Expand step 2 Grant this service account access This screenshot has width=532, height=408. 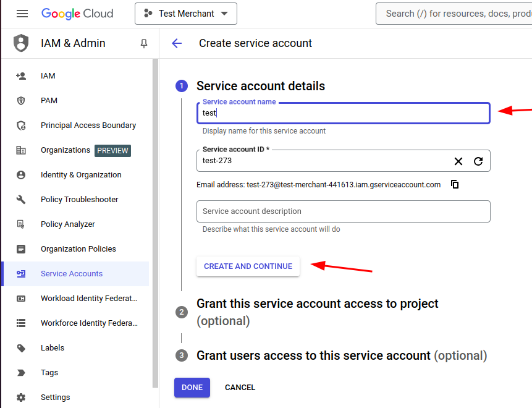[317, 312]
